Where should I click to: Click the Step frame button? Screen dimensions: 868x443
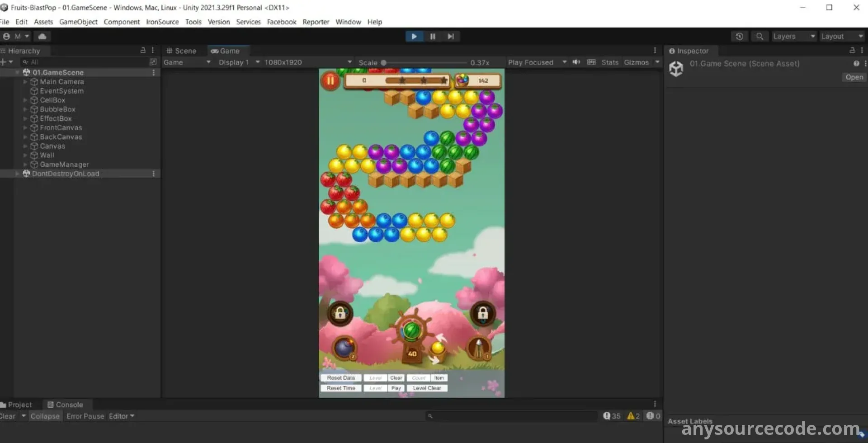(x=450, y=37)
